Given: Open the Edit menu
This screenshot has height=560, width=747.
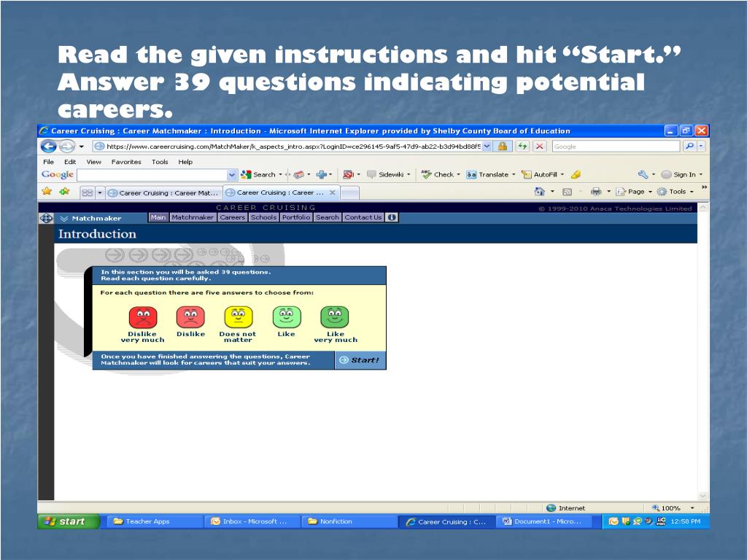Looking at the screenshot, I should (70, 162).
